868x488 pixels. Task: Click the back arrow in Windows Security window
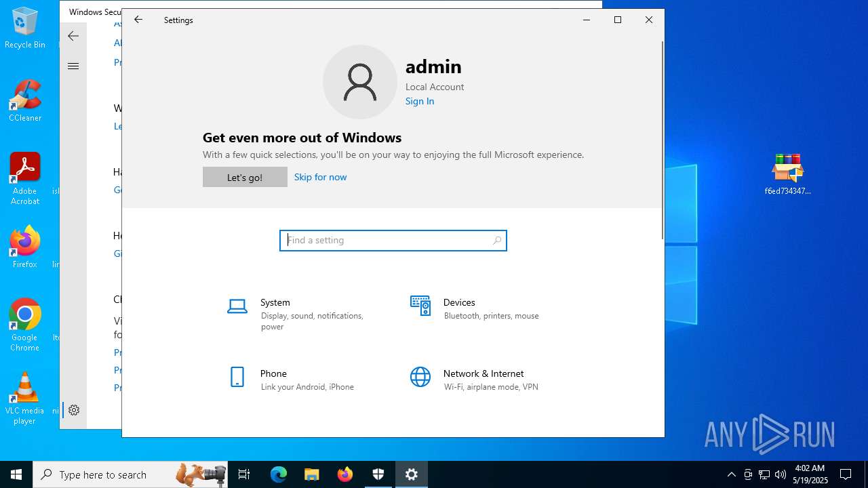(x=73, y=36)
